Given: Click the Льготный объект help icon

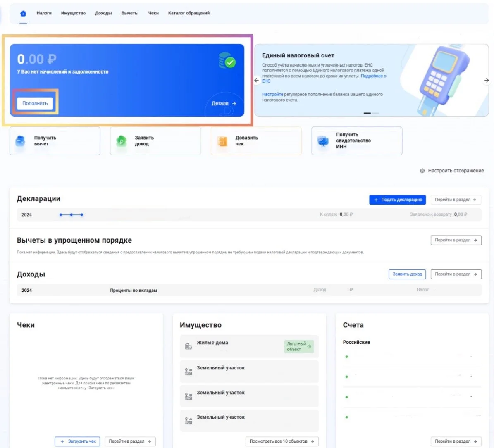Looking at the screenshot, I should click(309, 347).
